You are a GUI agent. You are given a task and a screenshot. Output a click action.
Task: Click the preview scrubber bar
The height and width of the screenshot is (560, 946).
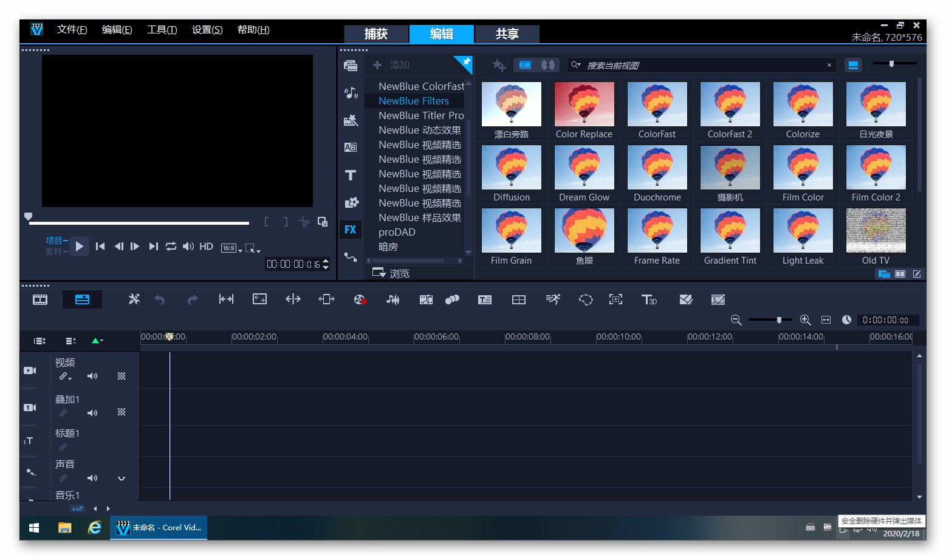click(x=139, y=224)
